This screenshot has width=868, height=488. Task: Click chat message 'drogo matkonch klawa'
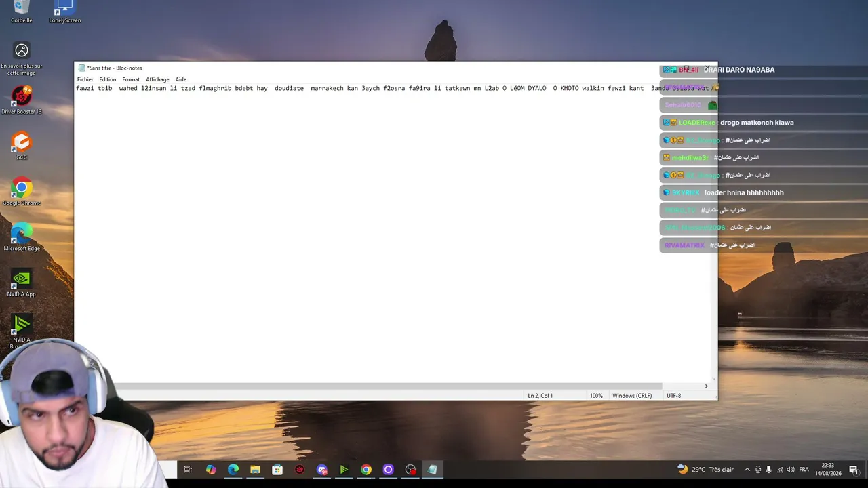pyautogui.click(x=757, y=123)
